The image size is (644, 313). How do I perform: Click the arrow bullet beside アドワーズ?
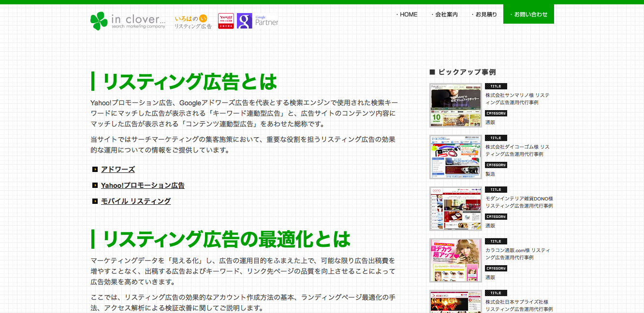pyautogui.click(x=95, y=170)
